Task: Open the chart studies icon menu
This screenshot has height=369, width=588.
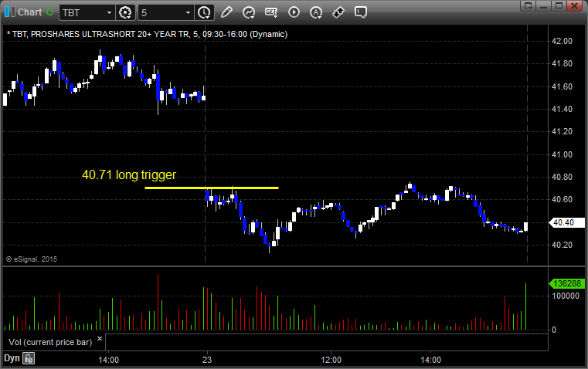Action: pyautogui.click(x=249, y=12)
